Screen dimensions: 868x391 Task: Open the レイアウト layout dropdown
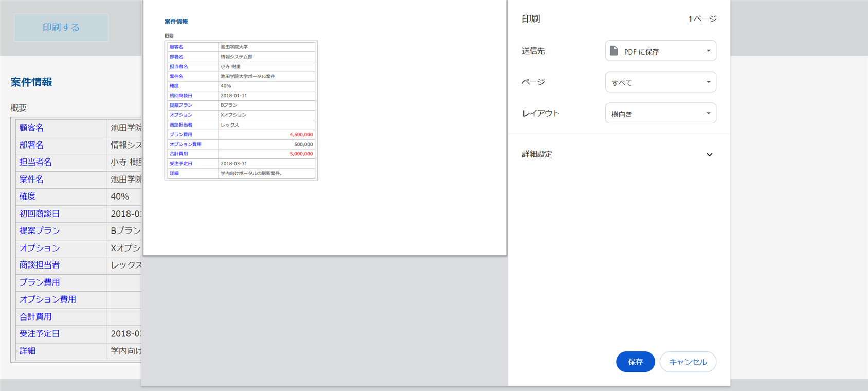pos(661,113)
